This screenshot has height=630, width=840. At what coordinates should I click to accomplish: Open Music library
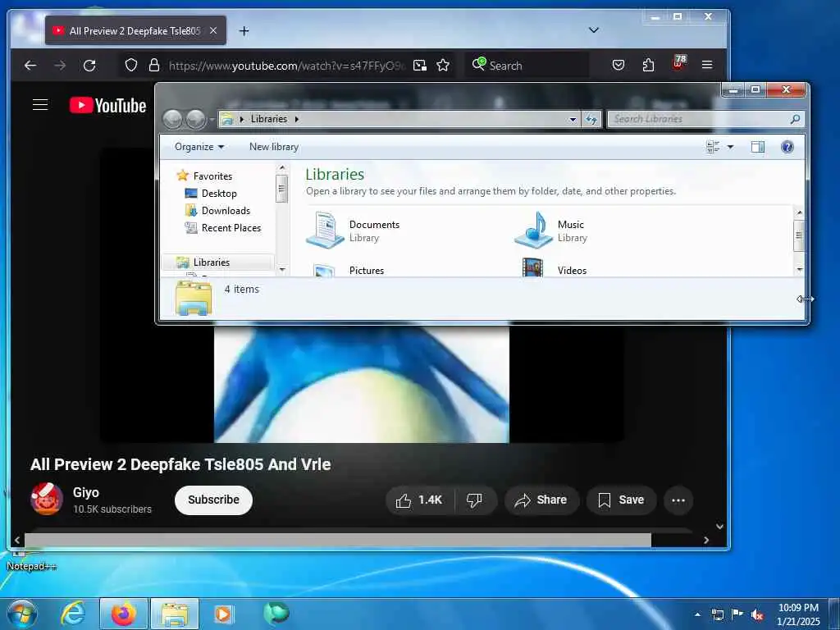pos(550,231)
